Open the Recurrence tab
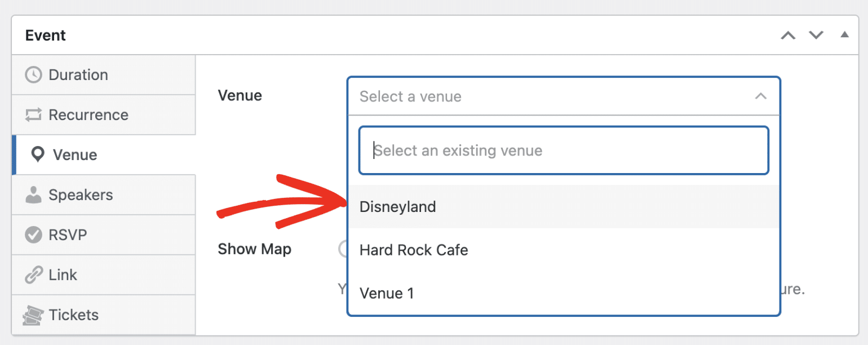Screen dimensions: 868x345 pos(104,115)
